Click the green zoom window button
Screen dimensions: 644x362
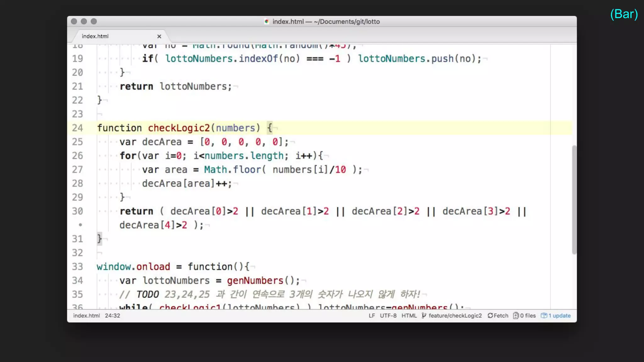click(94, 21)
